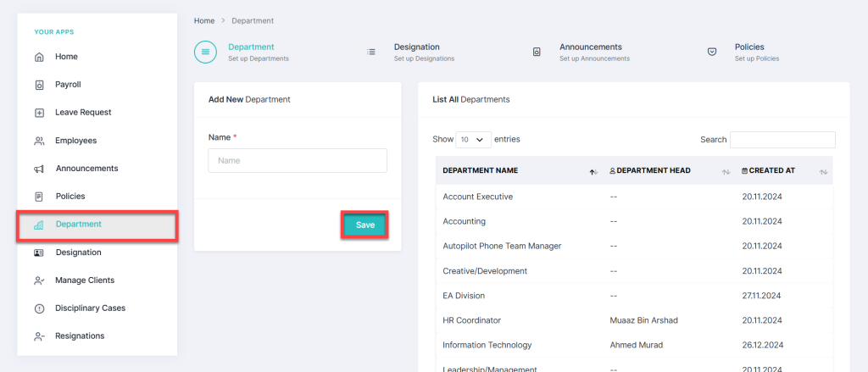The width and height of the screenshot is (868, 372).
Task: Click the Manage Clients user icon
Action: (39, 280)
